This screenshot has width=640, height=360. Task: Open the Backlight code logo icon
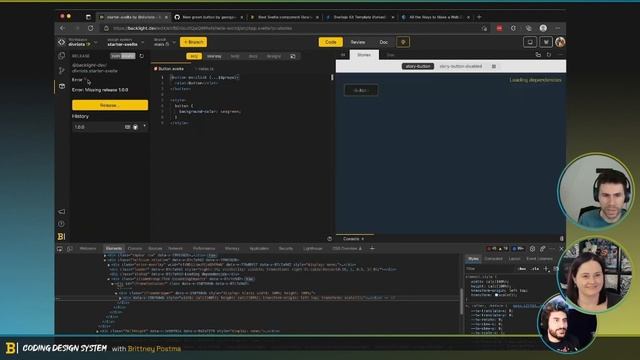pyautogui.click(x=61, y=42)
